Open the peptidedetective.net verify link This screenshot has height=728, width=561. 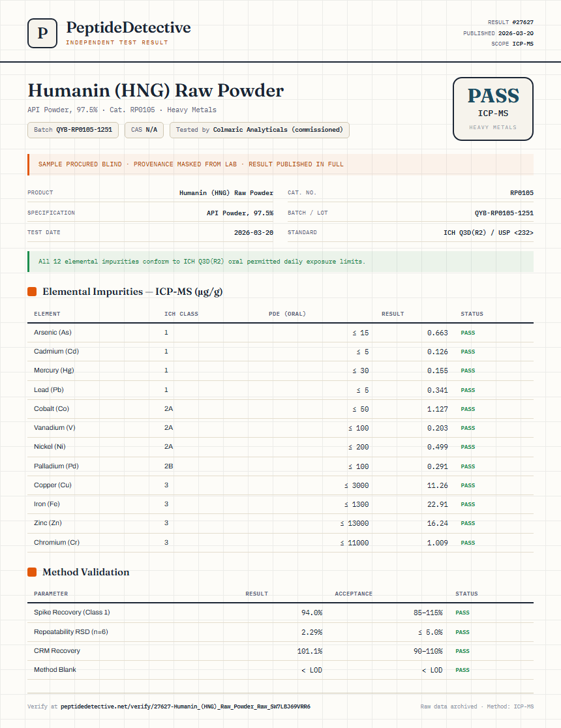pyautogui.click(x=185, y=706)
